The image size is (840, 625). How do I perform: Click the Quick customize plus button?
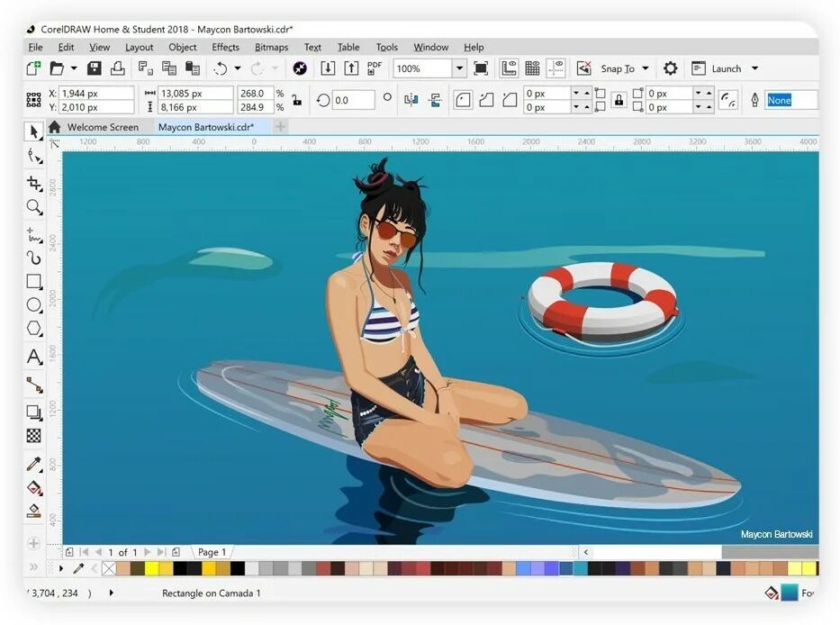click(x=33, y=544)
